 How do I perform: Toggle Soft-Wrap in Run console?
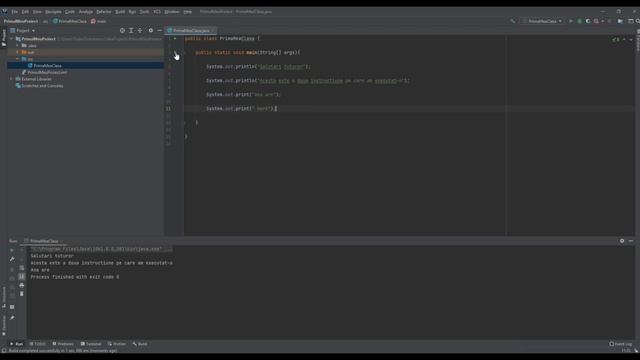22,268
